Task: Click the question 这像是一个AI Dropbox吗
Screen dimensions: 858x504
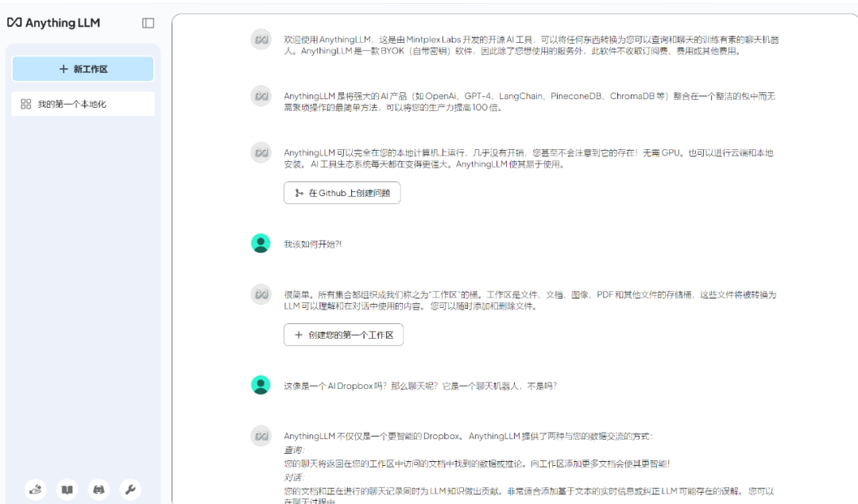Action: tap(420, 386)
